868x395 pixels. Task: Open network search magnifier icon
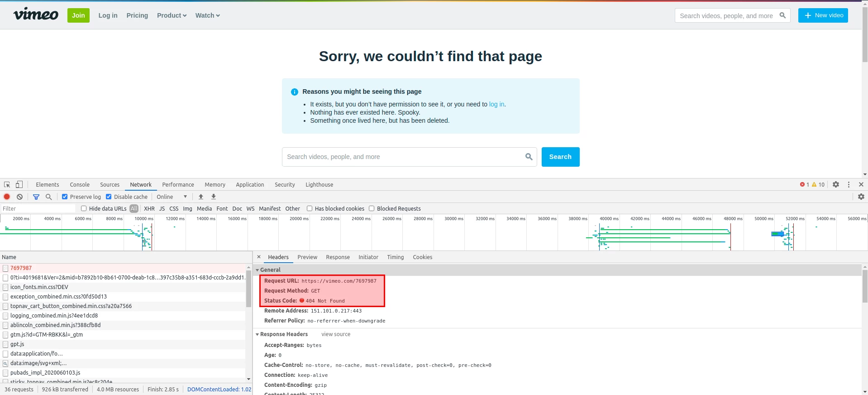[x=49, y=197]
